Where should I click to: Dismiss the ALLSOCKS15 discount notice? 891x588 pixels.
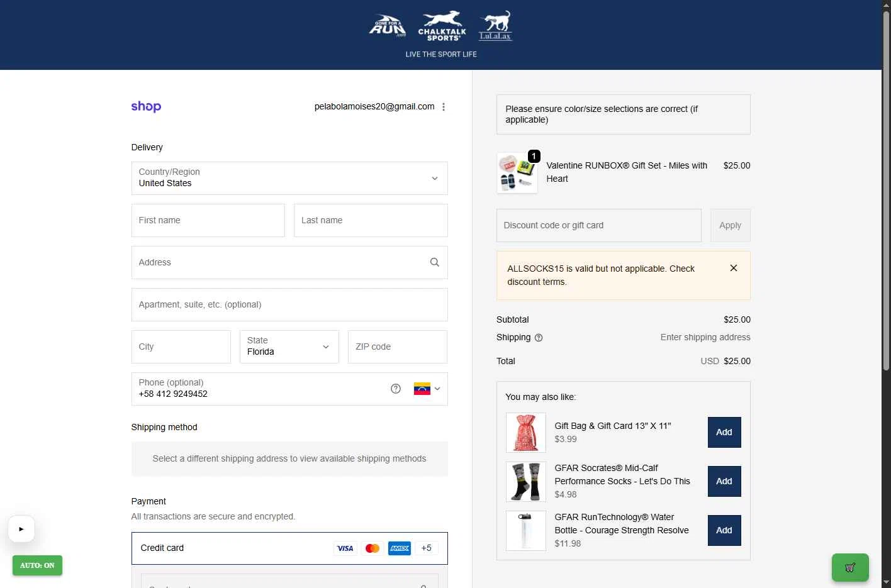tap(734, 268)
